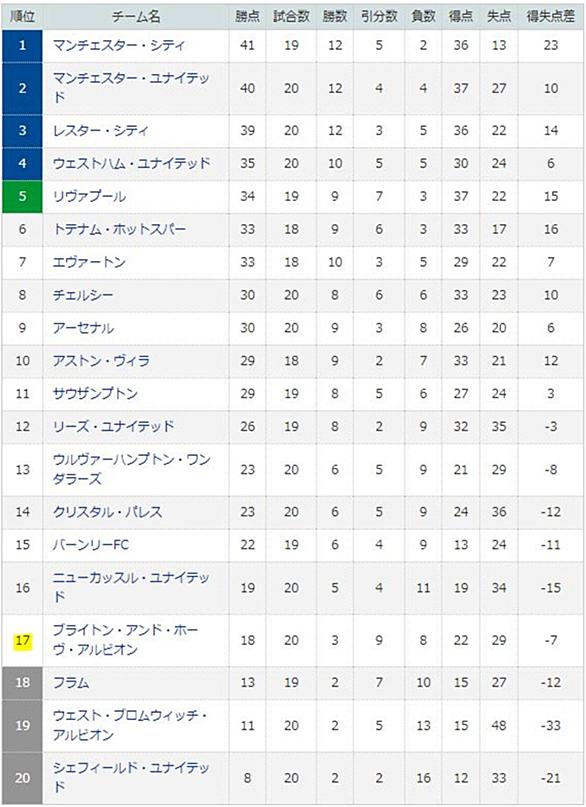The height and width of the screenshot is (807, 586).
Task: Select the チーム名 column header
Action: pyautogui.click(x=136, y=16)
